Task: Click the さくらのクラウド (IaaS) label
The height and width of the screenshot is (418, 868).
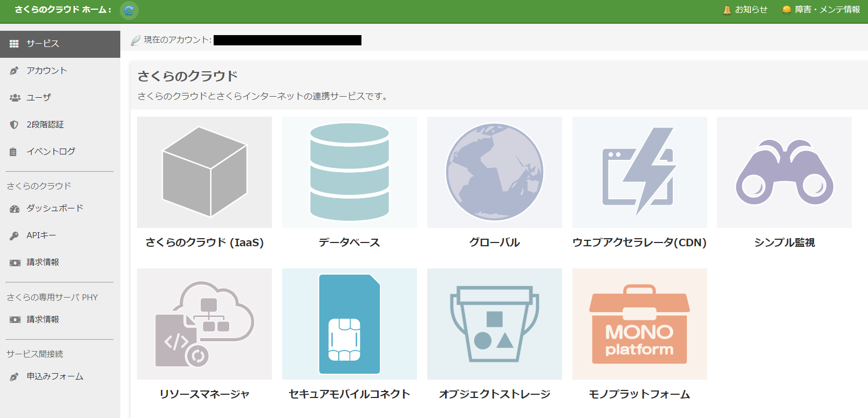Action: tap(204, 242)
